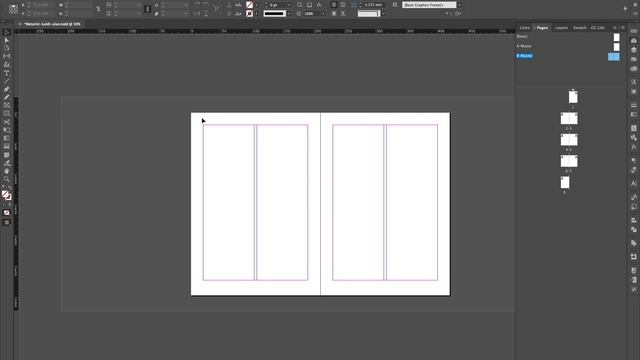Select the Content Collector tool
640x360 pixels.
[x=7, y=64]
